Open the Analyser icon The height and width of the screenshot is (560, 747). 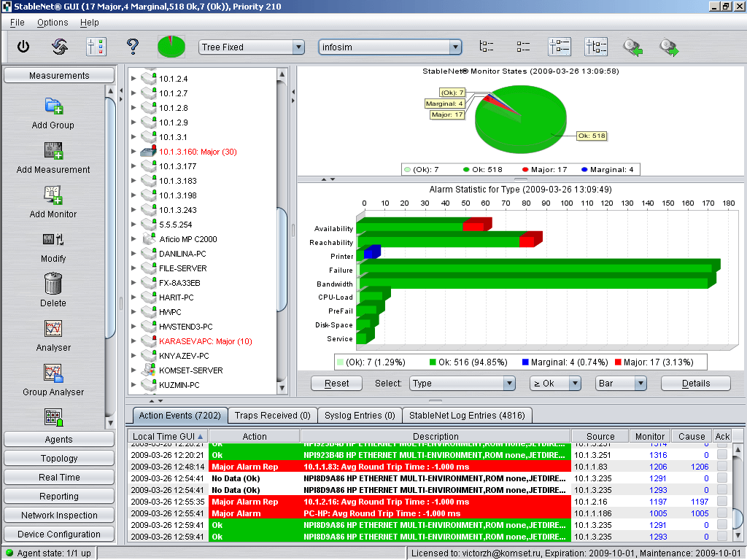[x=53, y=329]
